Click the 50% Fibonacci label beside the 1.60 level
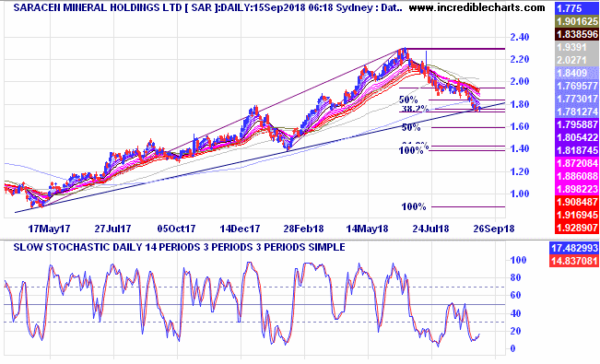This screenshot has height=364, width=600. [410, 127]
